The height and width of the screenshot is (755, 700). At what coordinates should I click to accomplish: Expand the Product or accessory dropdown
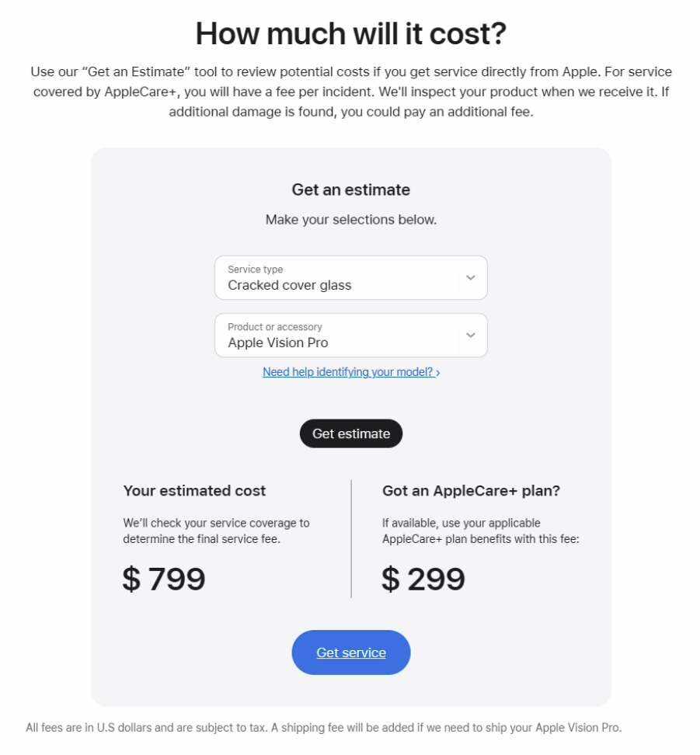[342, 336]
